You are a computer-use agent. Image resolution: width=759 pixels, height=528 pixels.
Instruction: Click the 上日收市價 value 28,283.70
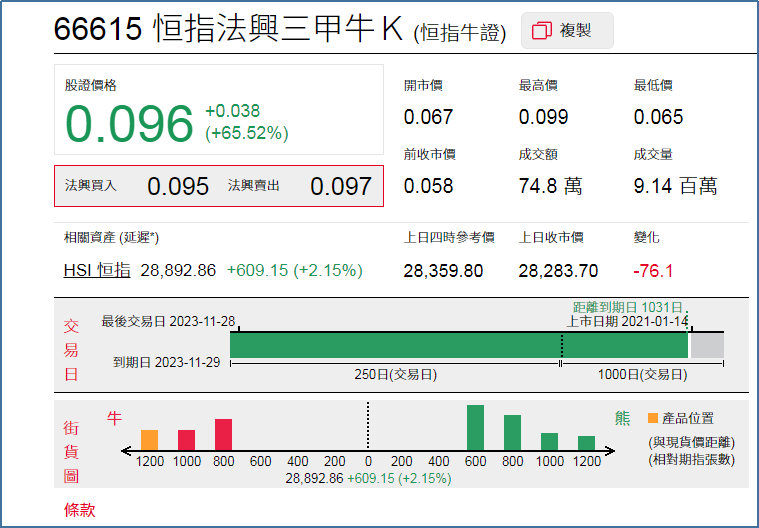click(558, 271)
